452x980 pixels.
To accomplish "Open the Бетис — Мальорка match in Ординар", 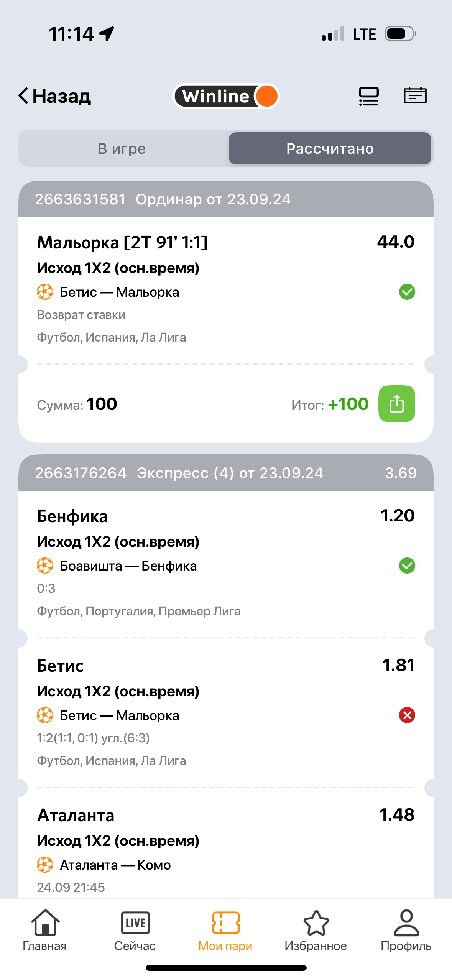I will click(x=119, y=293).
